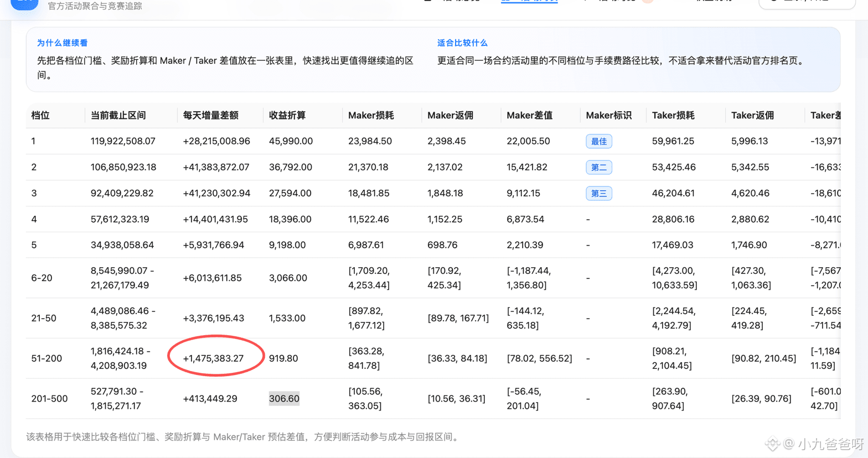Select the circled value +1,475,383.27
The height and width of the screenshot is (458, 868).
point(213,358)
